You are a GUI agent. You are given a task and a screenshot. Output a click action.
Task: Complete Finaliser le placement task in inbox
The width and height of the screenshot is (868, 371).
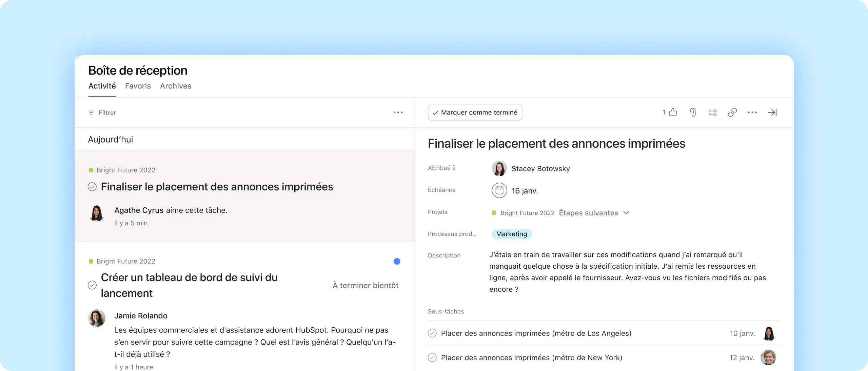pos(92,187)
